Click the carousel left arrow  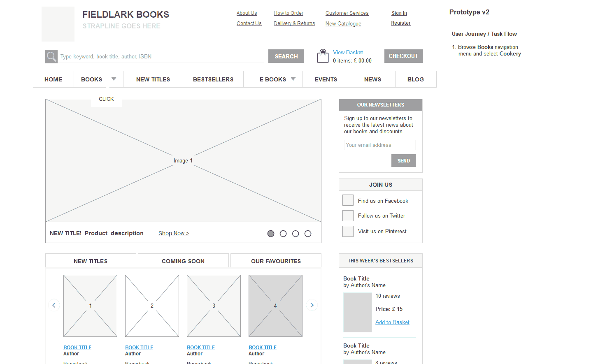point(54,305)
